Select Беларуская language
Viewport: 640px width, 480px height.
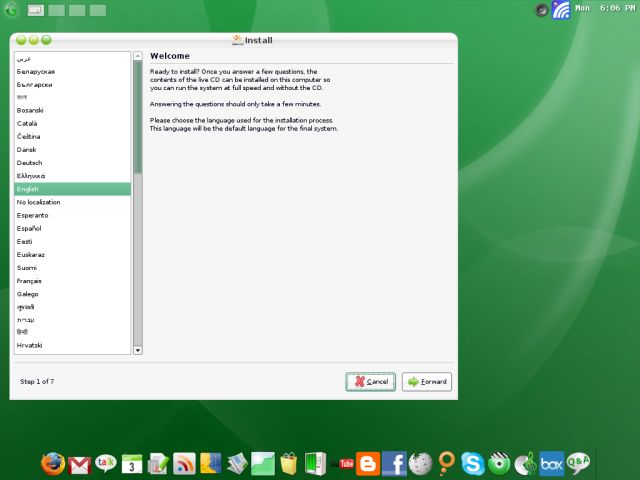[73, 71]
